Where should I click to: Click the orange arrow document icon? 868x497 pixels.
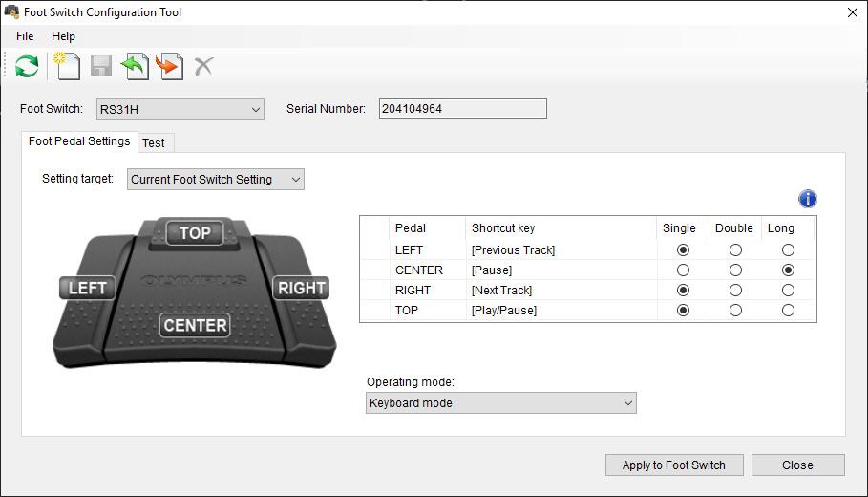coord(169,66)
